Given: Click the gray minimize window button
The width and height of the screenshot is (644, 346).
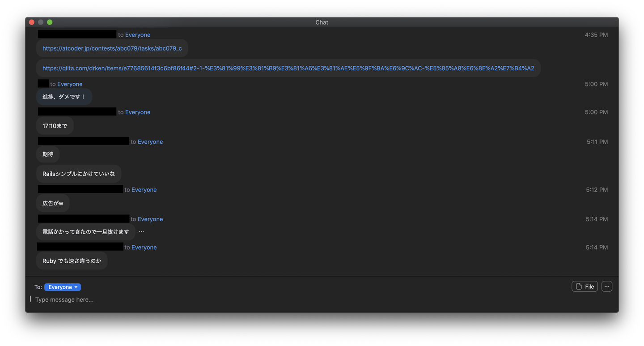Looking at the screenshot, I should pyautogui.click(x=41, y=22).
